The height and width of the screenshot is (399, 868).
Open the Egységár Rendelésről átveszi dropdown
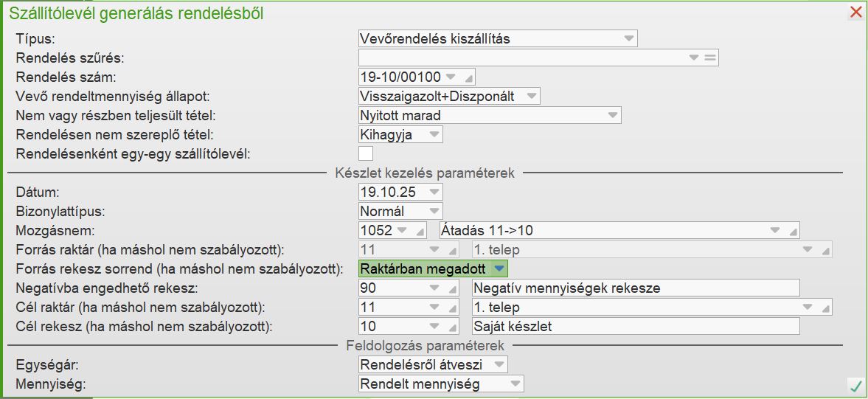pos(499,364)
